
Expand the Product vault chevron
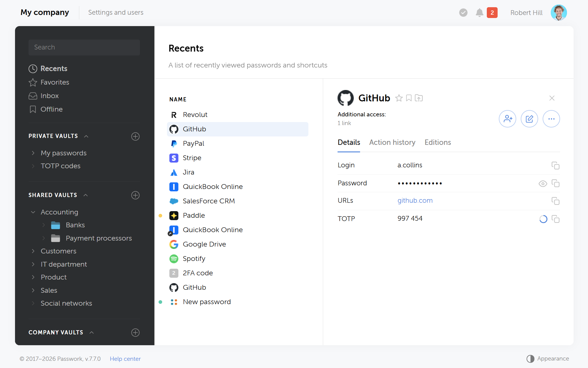tap(33, 277)
